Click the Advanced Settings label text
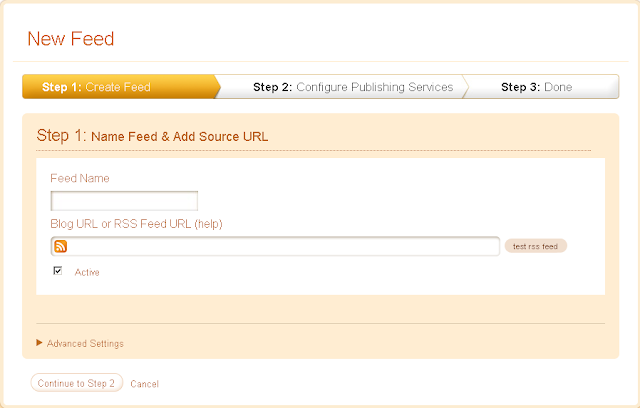This screenshot has width=640, height=408. pos(85,344)
